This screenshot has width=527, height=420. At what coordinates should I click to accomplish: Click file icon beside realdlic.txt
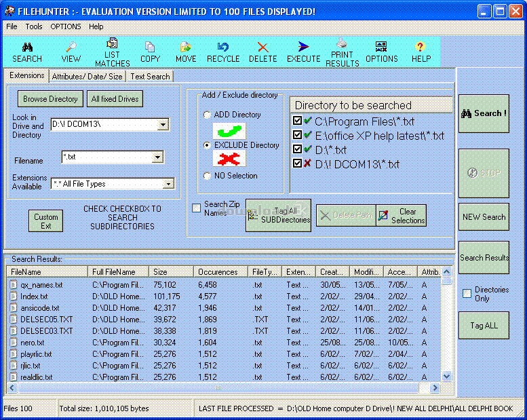(x=13, y=377)
